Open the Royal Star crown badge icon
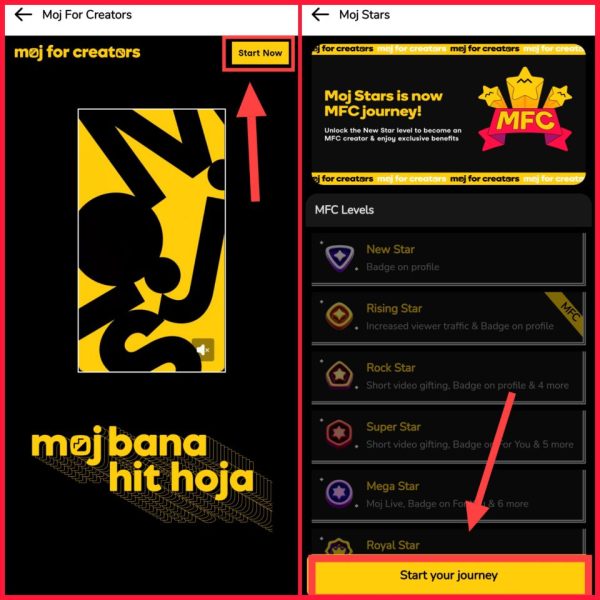The height and width of the screenshot is (600, 600). (339, 547)
